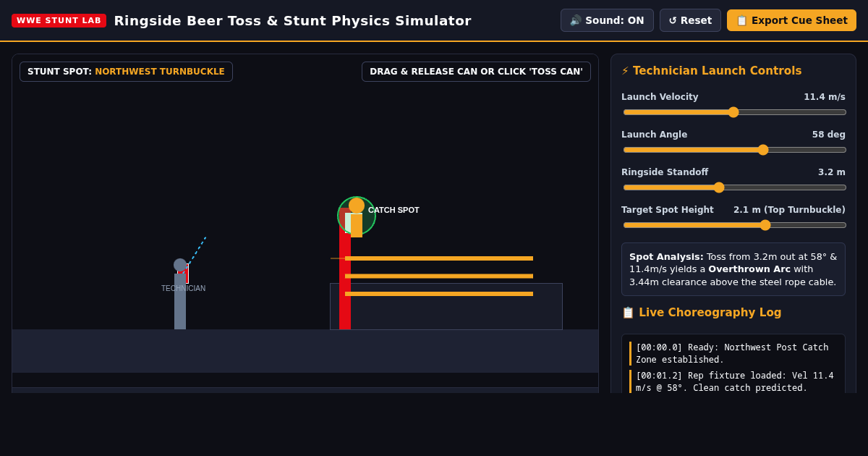Click the 2.1 m (Top Turnbuckle) value

pyautogui.click(x=789, y=210)
